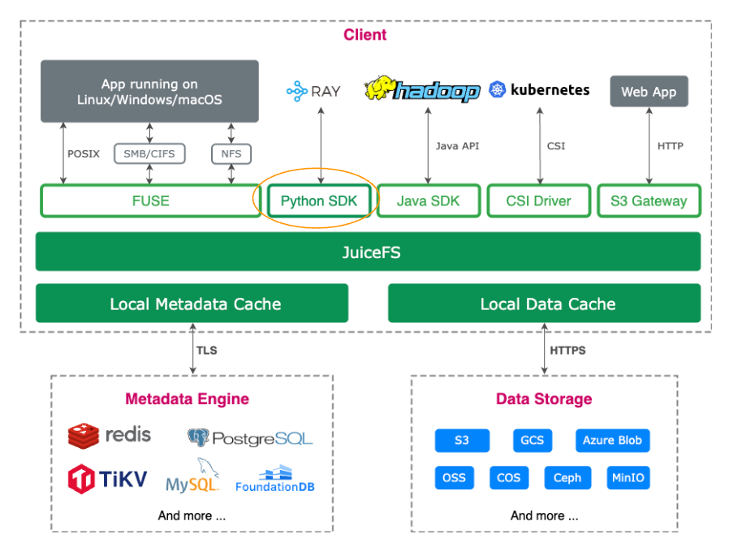Select the Python SDK box

(319, 200)
